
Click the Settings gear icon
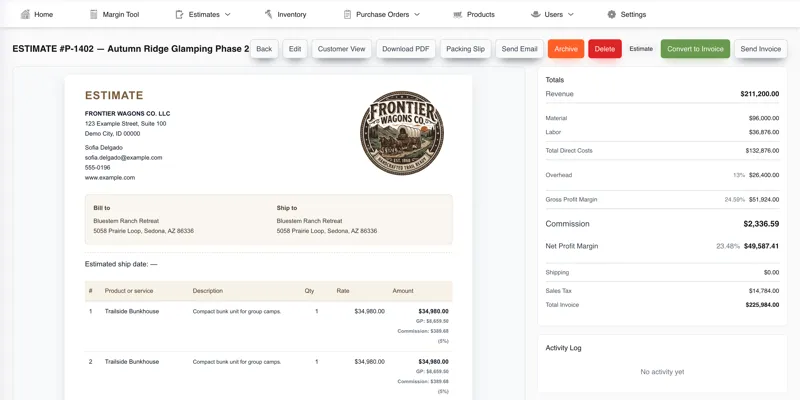pos(612,14)
